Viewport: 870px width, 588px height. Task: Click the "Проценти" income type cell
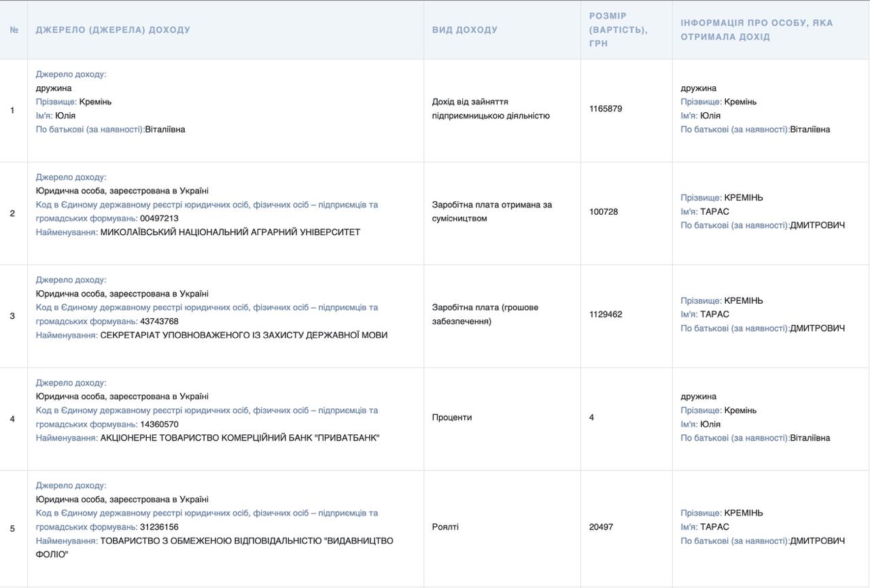coord(452,417)
